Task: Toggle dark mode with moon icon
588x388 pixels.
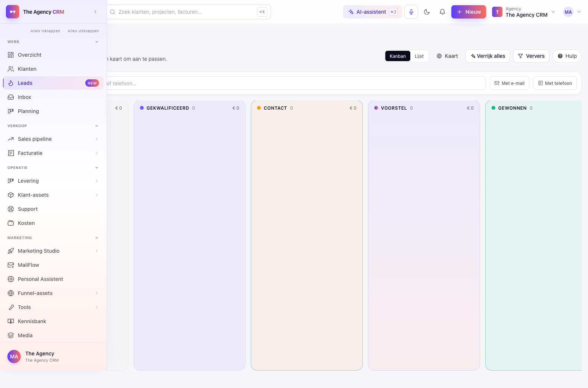Action: (x=427, y=12)
